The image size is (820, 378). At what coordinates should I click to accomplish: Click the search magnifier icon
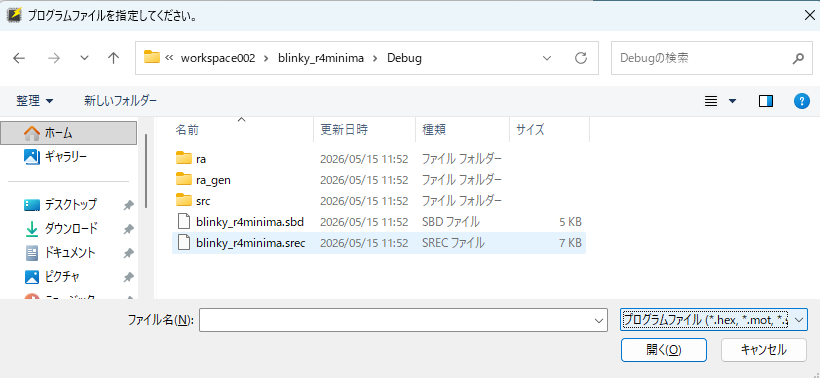pyautogui.click(x=798, y=58)
